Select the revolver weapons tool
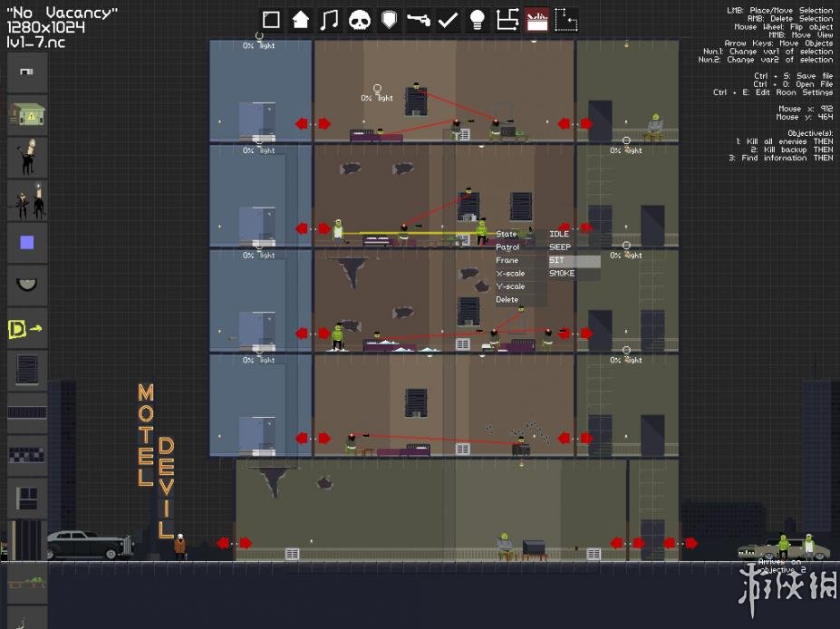 point(419,20)
